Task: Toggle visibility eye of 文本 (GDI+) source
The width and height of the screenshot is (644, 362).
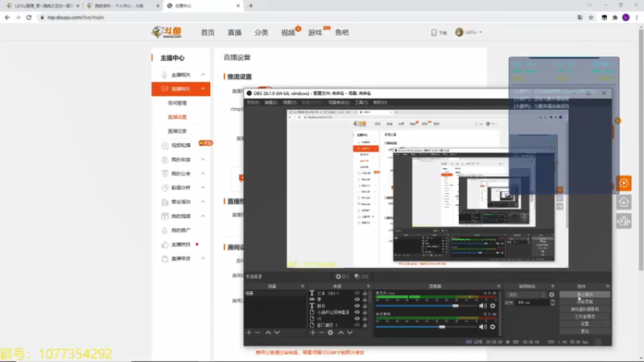Action: coord(357,293)
